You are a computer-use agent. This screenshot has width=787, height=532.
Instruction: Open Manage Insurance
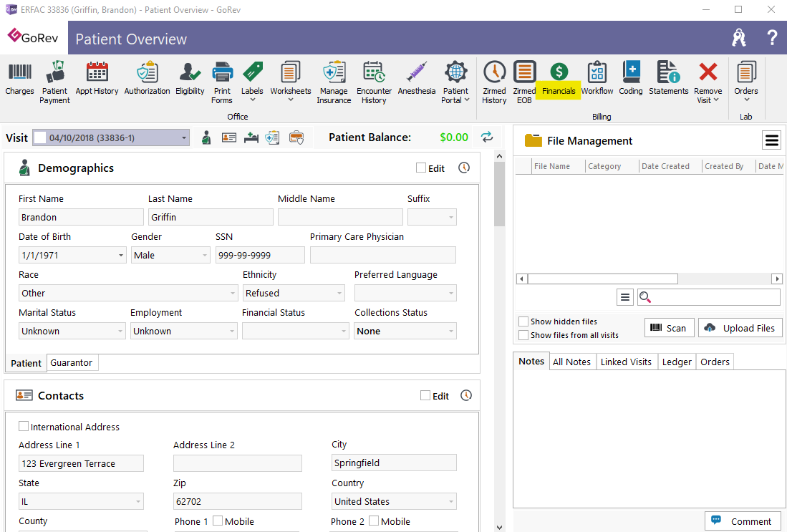click(x=334, y=82)
